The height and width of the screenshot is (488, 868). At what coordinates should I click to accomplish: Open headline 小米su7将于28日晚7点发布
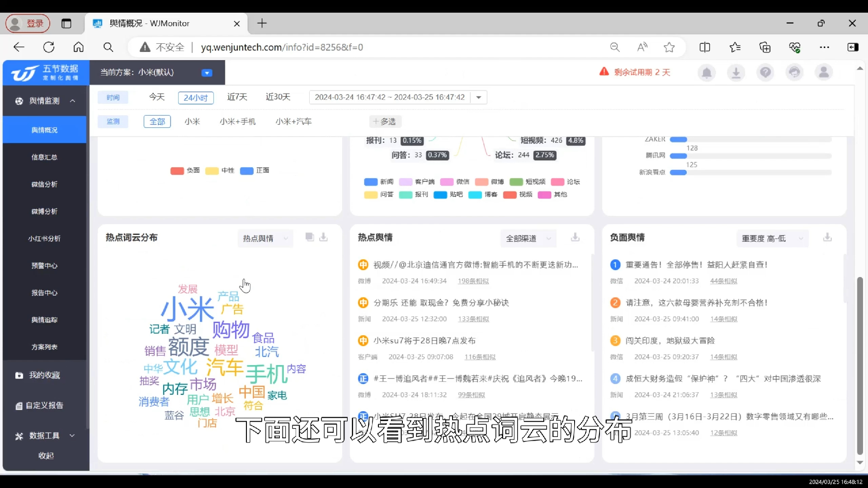point(425,341)
